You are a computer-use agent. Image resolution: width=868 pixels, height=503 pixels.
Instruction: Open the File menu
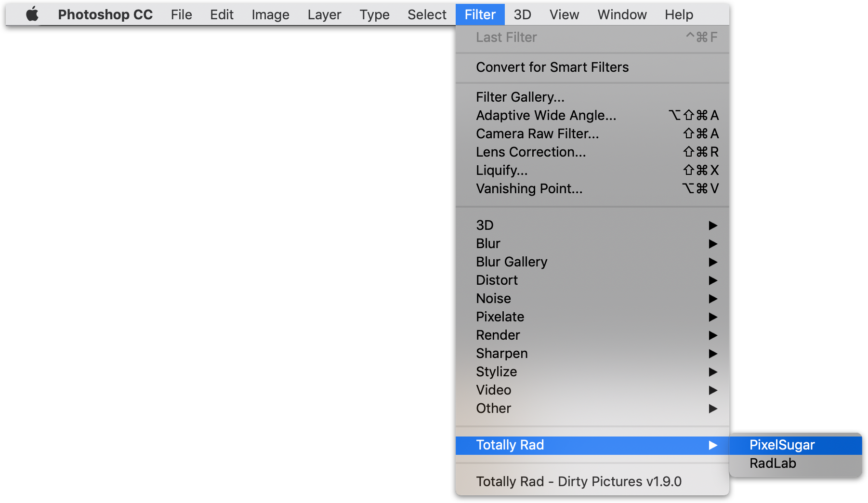181,14
